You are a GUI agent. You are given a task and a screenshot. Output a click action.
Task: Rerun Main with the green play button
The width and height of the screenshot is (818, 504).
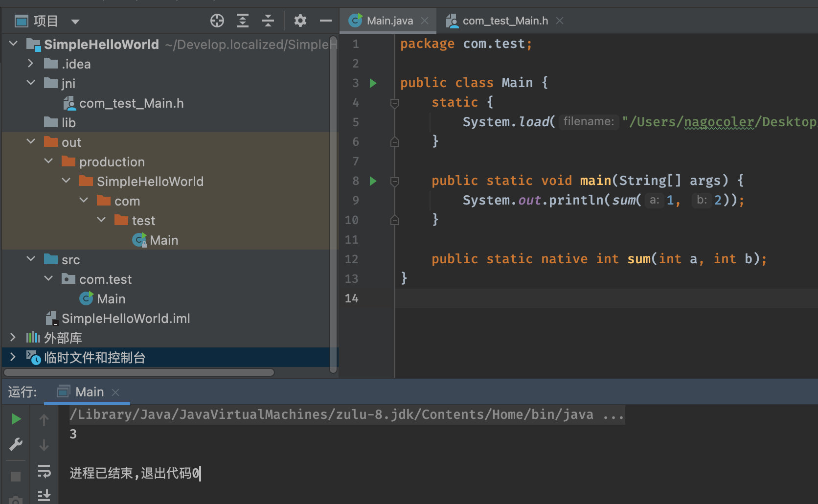[x=16, y=419]
